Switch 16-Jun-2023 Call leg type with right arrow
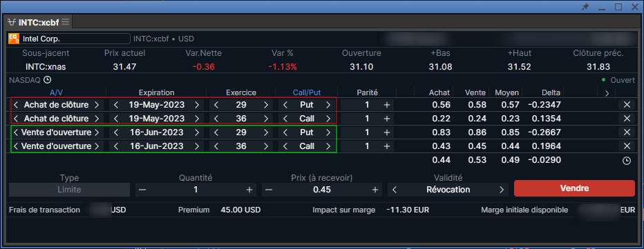This screenshot has width=644, height=249. click(x=328, y=146)
